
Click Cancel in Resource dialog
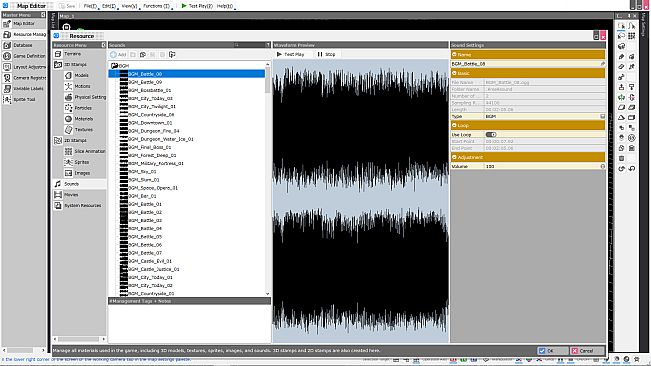click(587, 351)
